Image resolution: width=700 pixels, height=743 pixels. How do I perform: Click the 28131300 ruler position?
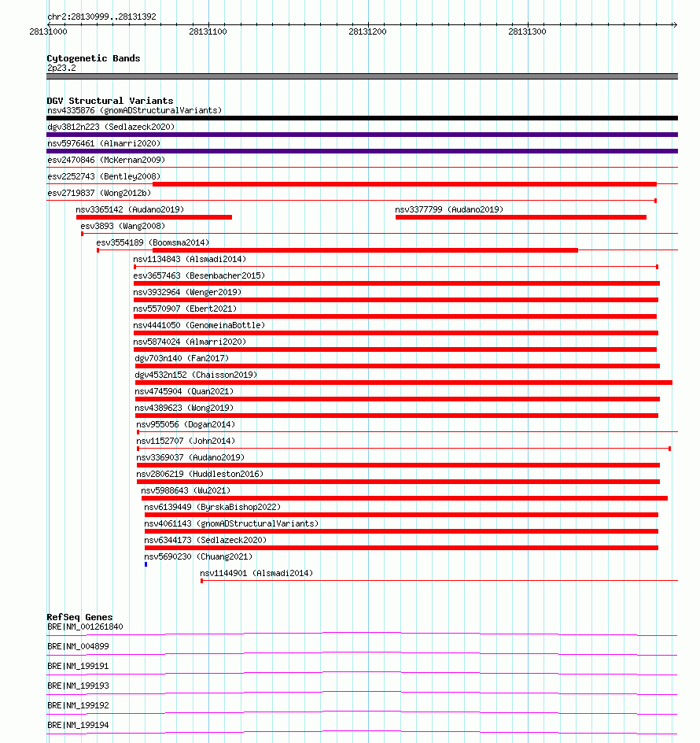(x=527, y=31)
